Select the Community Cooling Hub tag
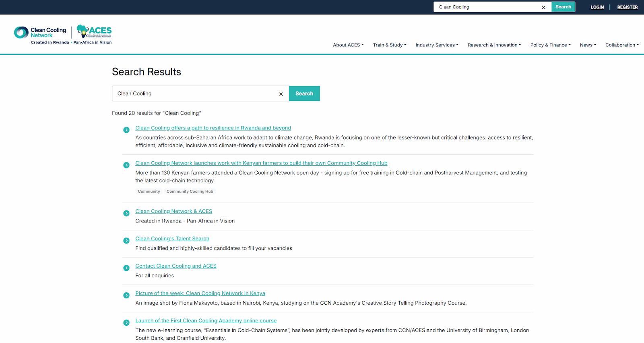 pyautogui.click(x=190, y=191)
